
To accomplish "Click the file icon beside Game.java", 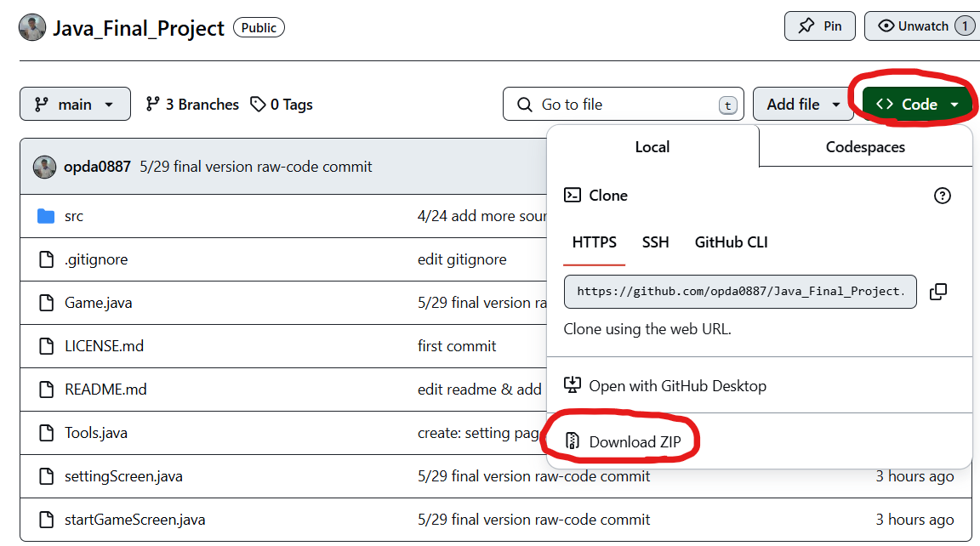I will click(x=46, y=303).
